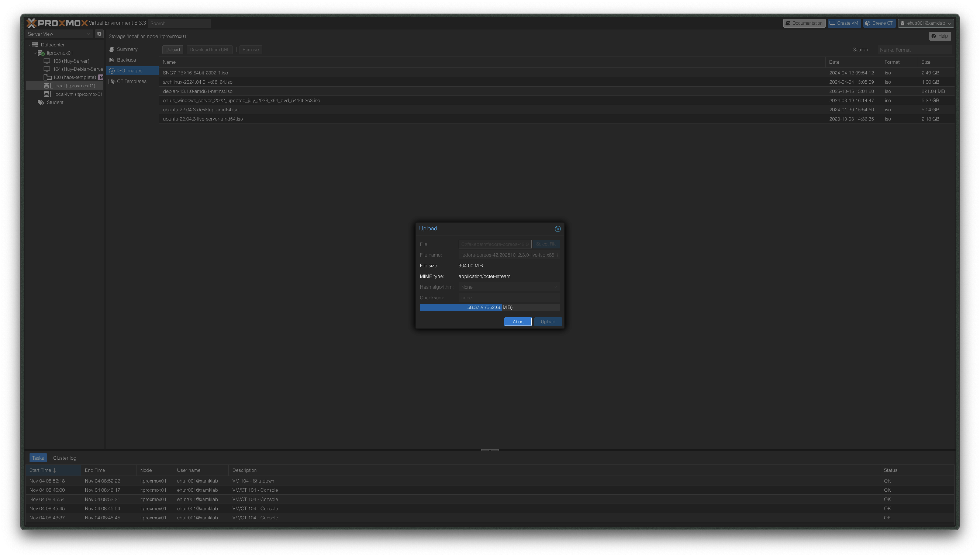Click the Create VM button

tap(844, 23)
